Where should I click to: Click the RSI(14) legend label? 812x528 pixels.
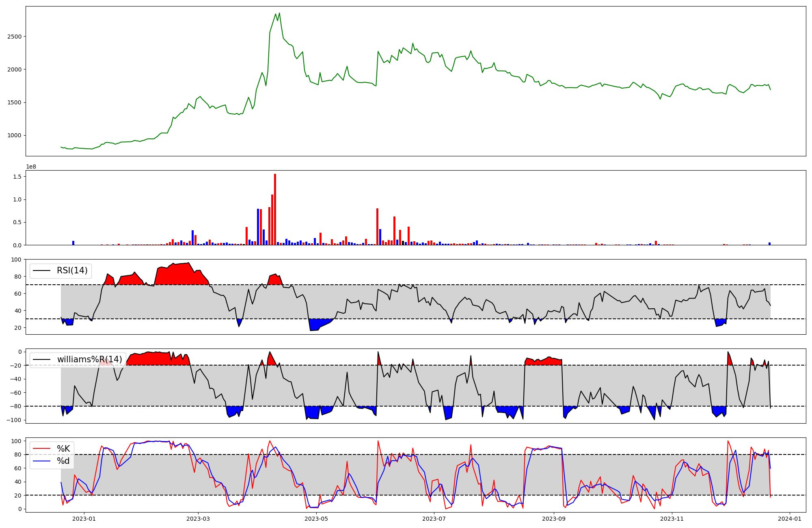point(72,270)
